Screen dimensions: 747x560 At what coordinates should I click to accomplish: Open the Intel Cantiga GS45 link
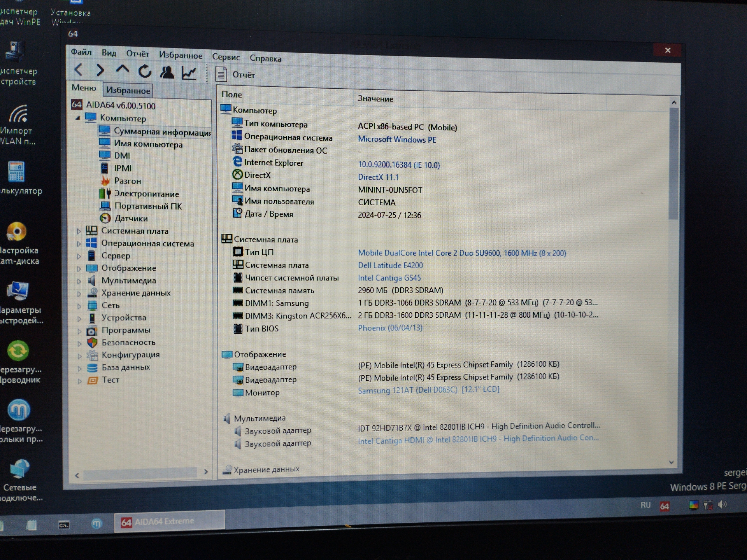(x=389, y=278)
